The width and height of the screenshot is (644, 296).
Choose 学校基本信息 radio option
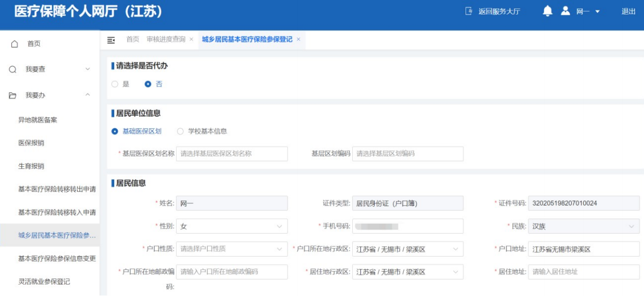[181, 131]
